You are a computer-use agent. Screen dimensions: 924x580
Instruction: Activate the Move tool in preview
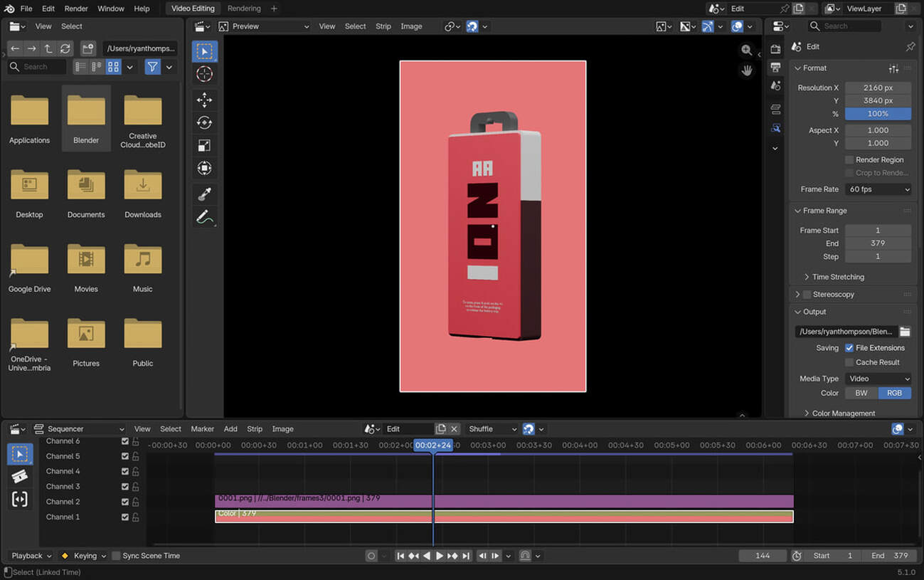[204, 100]
